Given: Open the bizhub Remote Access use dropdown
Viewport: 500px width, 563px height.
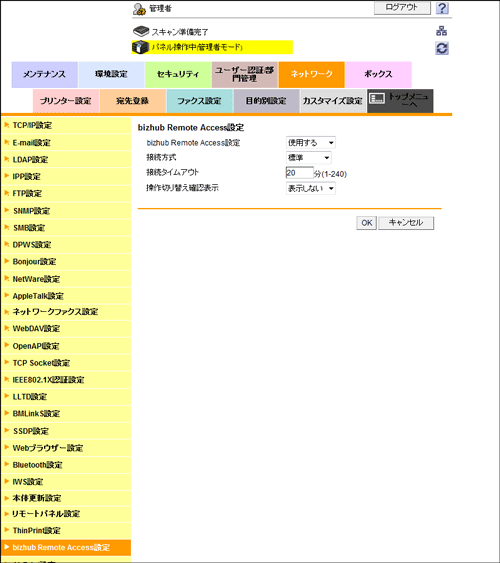Looking at the screenshot, I should point(310,143).
